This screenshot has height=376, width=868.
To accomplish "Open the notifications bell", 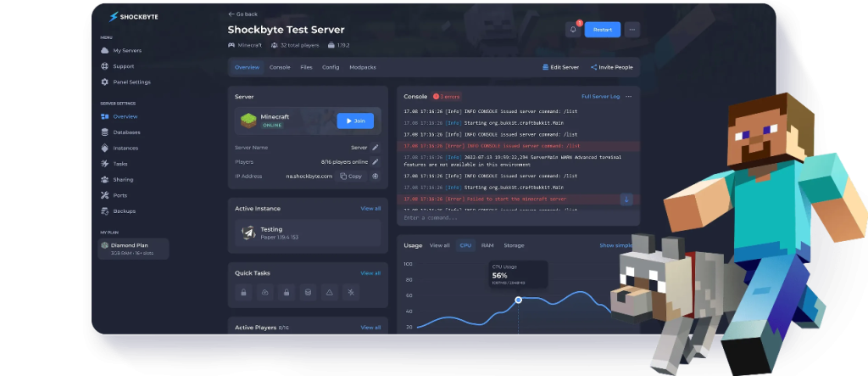I will point(573,30).
